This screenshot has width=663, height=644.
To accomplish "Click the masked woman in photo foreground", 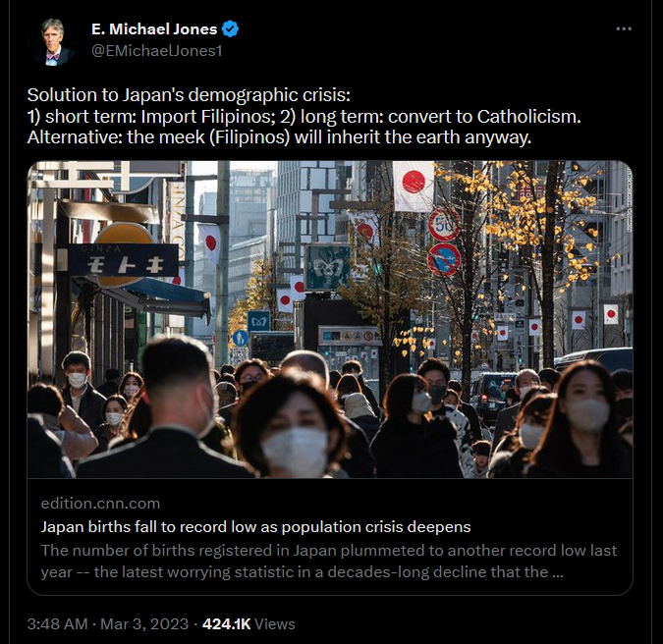I will click(x=293, y=429).
